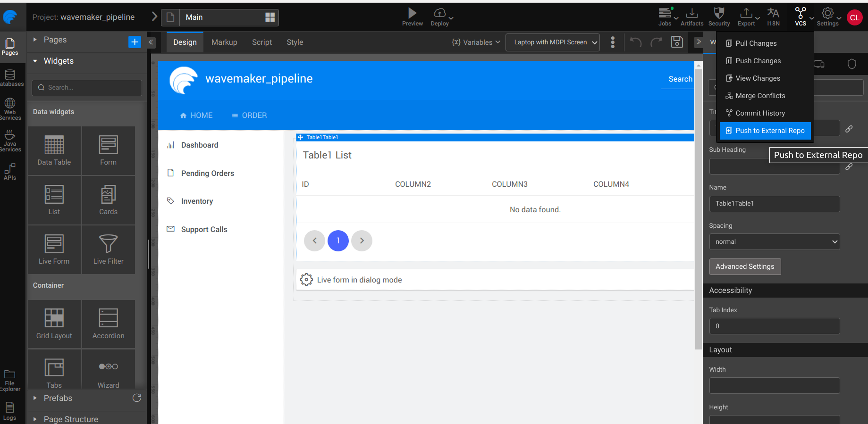
Task: Open the Spacing normal dropdown
Action: coord(774,241)
